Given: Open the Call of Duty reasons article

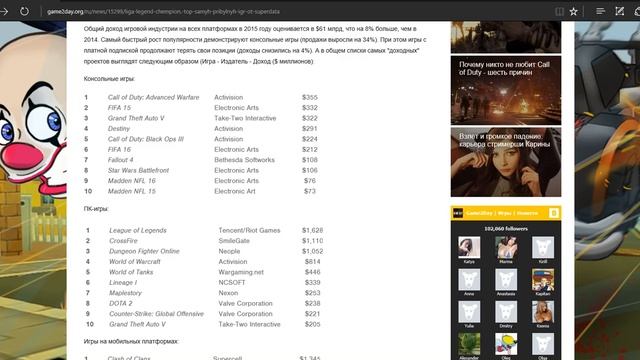Looking at the screenshot, I should (506, 91).
